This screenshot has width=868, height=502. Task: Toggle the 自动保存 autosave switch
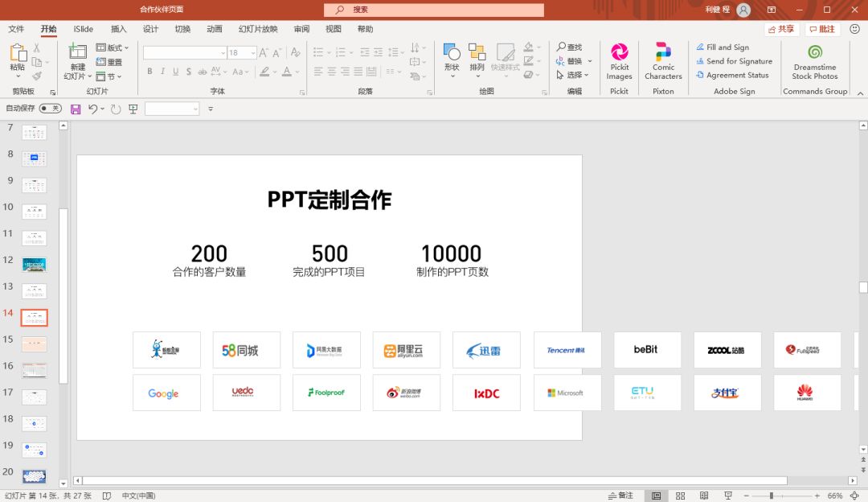[x=50, y=109]
